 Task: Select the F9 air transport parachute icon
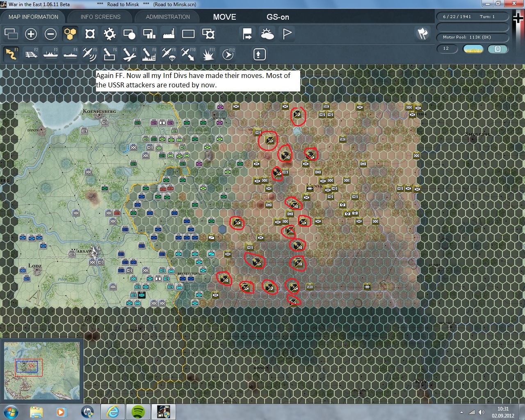(x=169, y=54)
